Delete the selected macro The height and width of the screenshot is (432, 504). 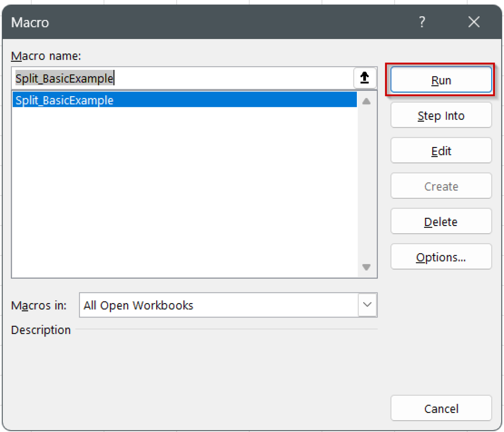click(441, 221)
